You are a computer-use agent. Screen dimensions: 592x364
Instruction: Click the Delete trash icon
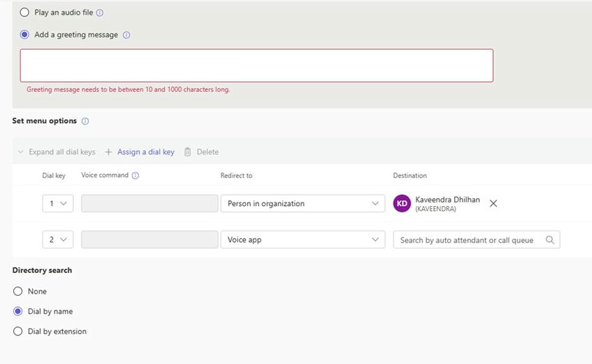pos(187,152)
